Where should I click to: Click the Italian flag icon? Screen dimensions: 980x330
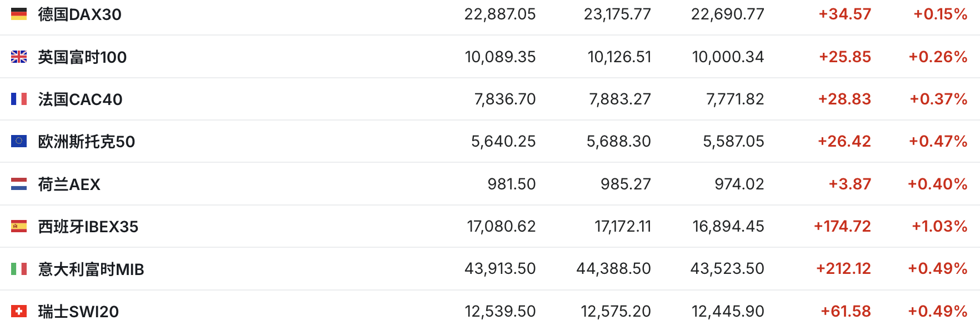pos(19,269)
